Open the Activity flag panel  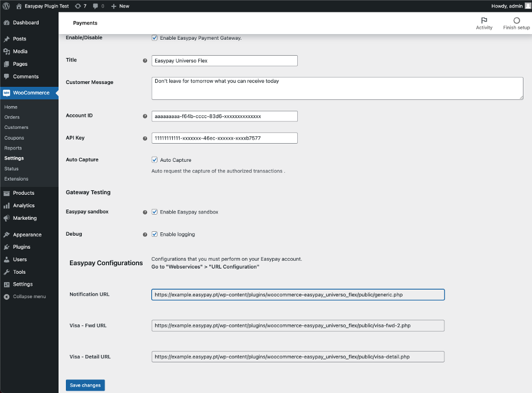click(x=484, y=23)
